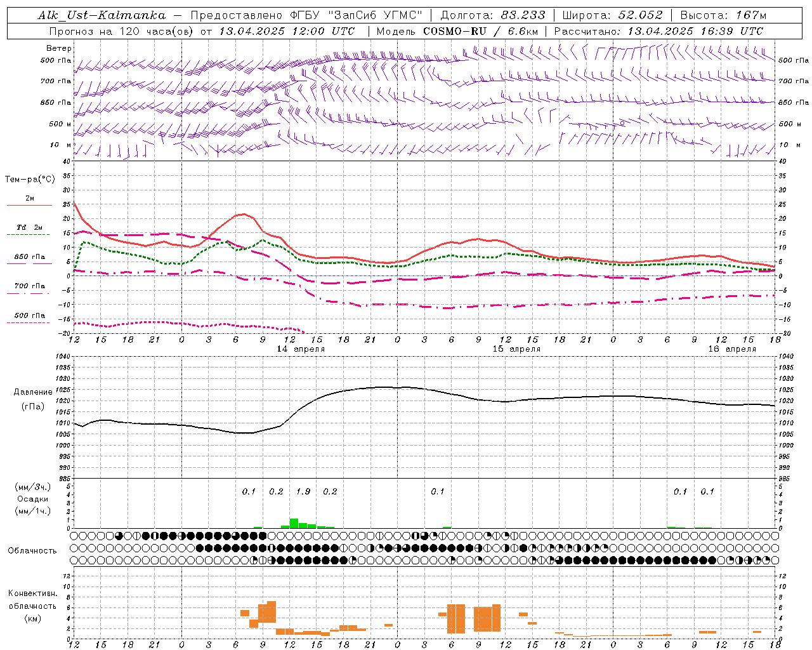Image resolution: width=812 pixels, height=650 pixels.
Task: Click the (гПа) unit label under Давление
Action: (33, 407)
